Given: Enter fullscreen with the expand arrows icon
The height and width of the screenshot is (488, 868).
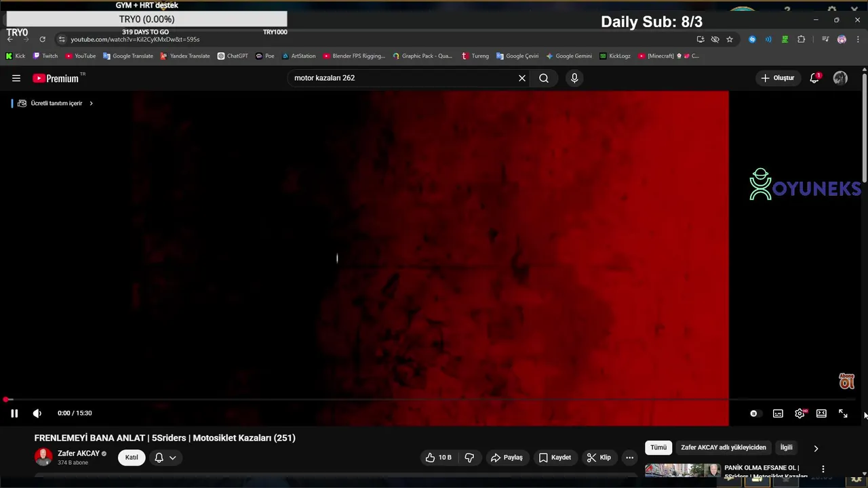Looking at the screenshot, I should click(843, 413).
